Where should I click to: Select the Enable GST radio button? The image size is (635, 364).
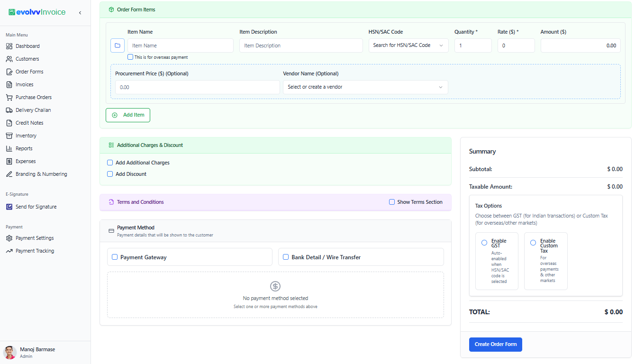[x=484, y=243]
